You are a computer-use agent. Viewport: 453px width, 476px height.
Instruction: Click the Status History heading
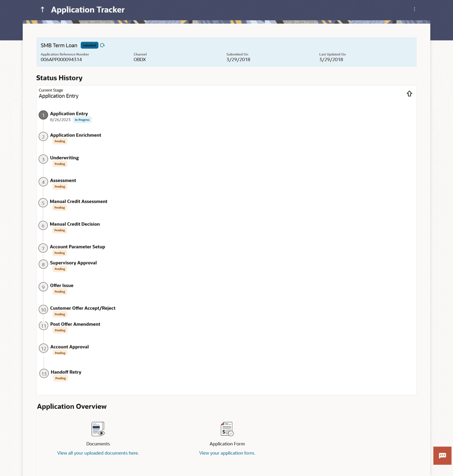click(59, 78)
